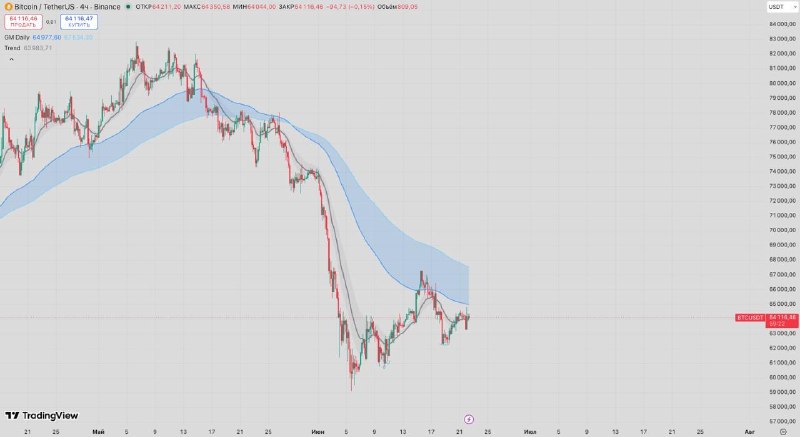The height and width of the screenshot is (437, 800).
Task: Click the 0,01 spread value
Action: 51,22
